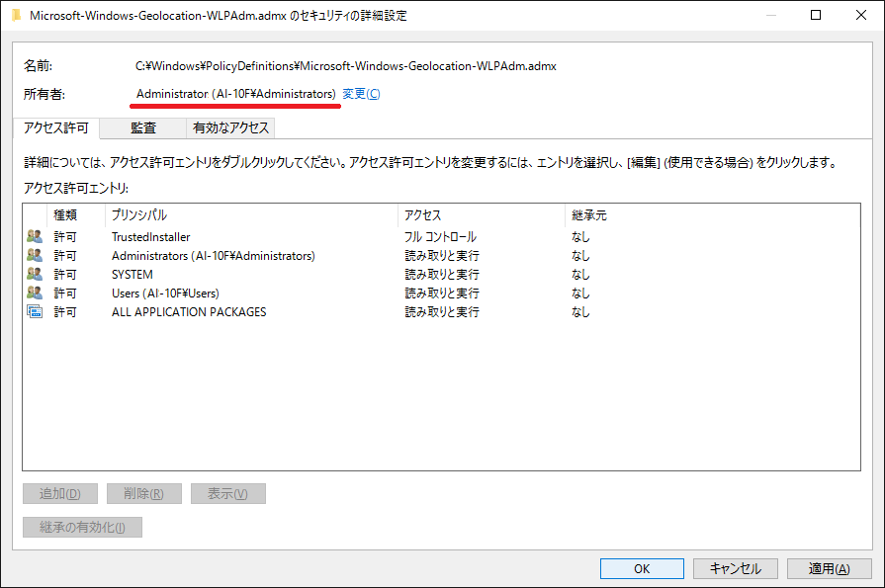The image size is (885, 588).
Task: Switch to the 監査 tab
Action: 143,128
